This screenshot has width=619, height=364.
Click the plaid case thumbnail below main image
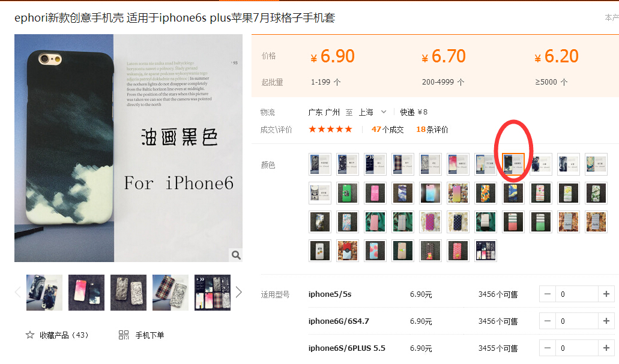pos(171,293)
